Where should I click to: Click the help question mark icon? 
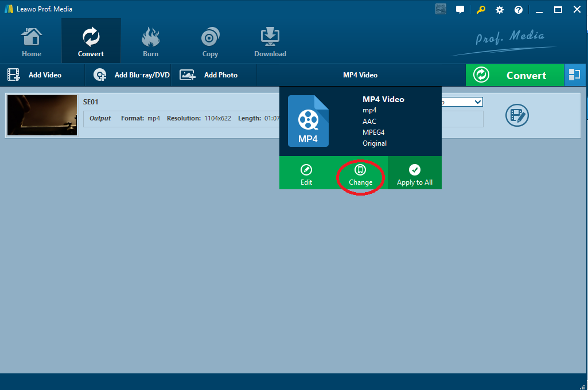[x=519, y=10]
